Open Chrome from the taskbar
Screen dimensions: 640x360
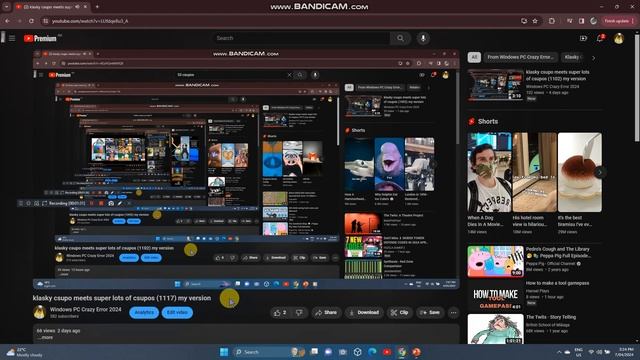click(x=402, y=352)
